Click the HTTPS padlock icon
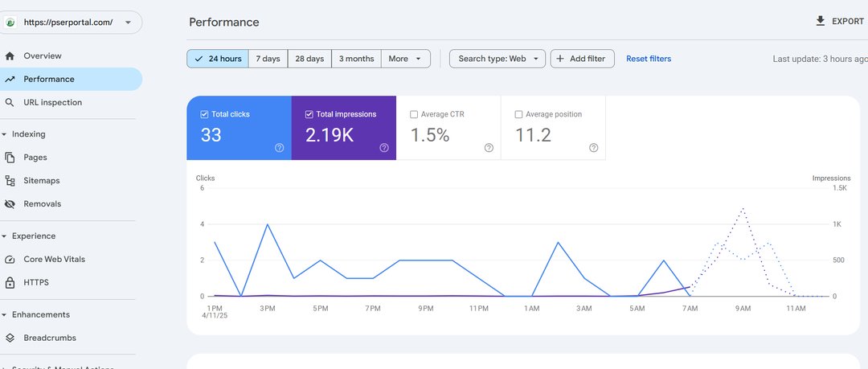 point(10,283)
